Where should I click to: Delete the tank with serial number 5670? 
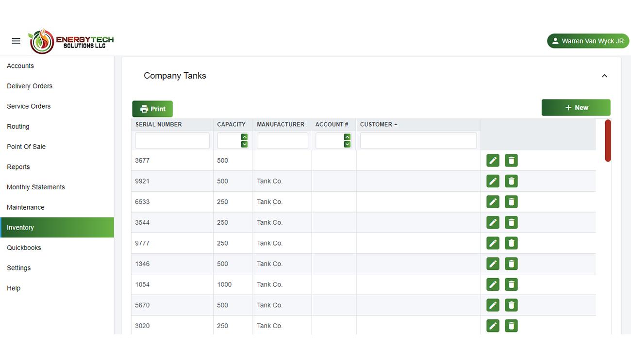[511, 305]
